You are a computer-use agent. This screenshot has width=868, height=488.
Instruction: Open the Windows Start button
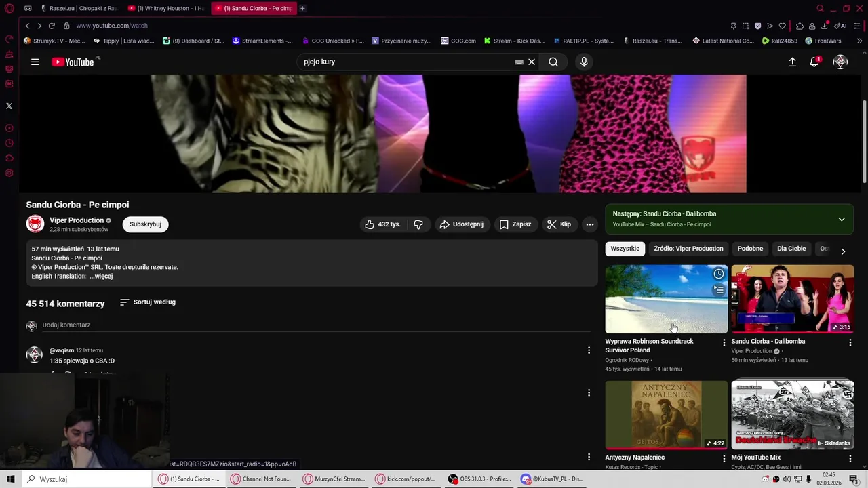(11, 479)
